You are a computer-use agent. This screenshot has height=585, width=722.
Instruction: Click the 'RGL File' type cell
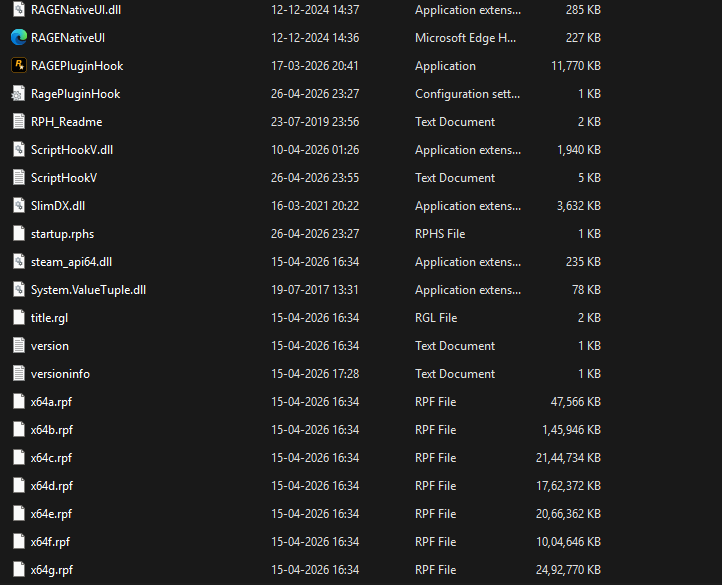point(436,318)
